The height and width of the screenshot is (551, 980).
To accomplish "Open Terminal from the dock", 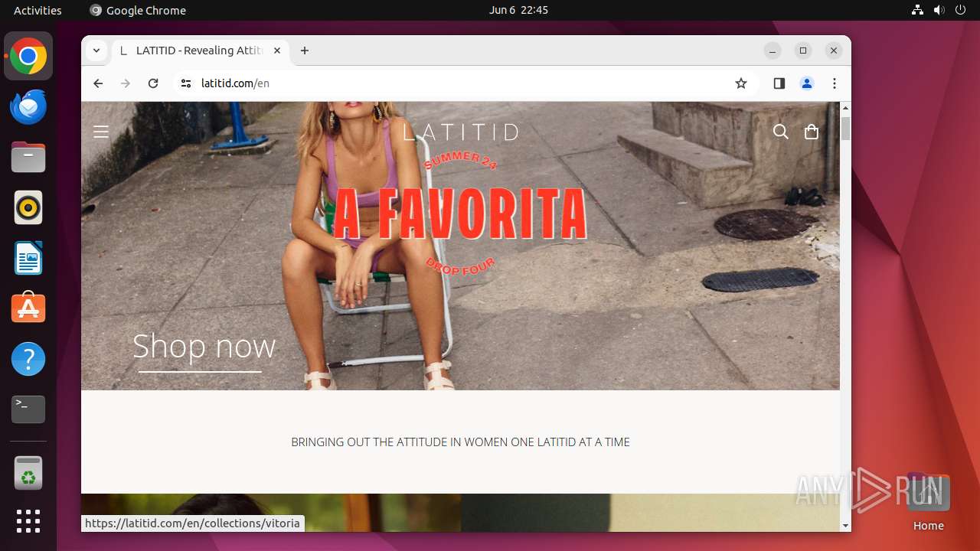I will [x=28, y=409].
